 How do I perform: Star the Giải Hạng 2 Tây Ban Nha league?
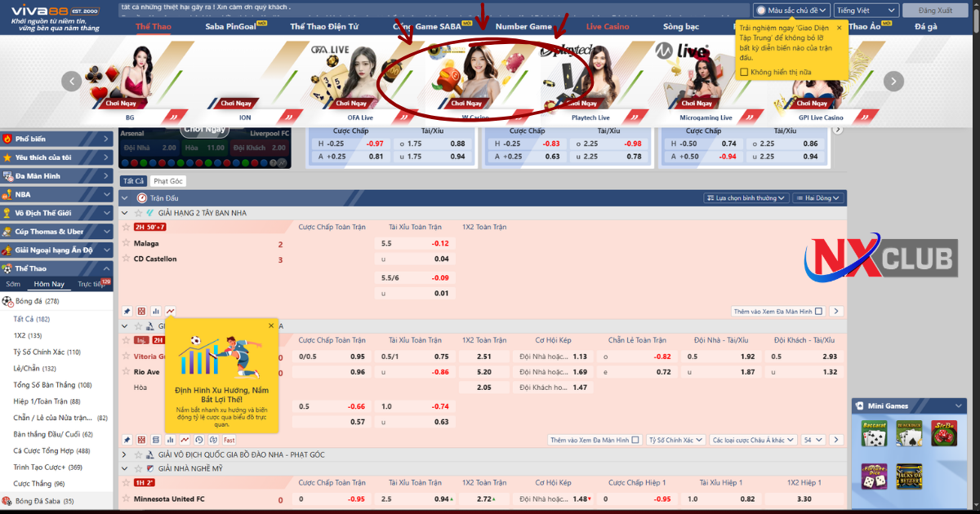(138, 213)
